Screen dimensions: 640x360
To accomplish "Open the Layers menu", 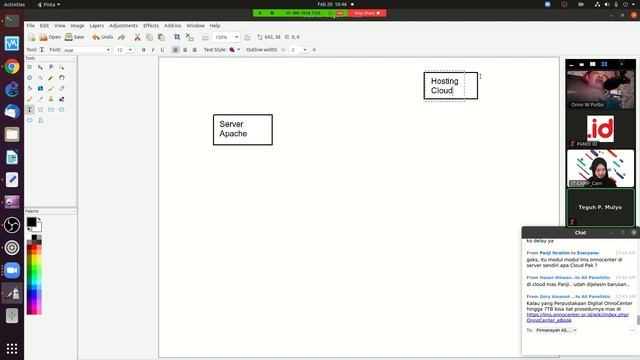I will point(96,25).
